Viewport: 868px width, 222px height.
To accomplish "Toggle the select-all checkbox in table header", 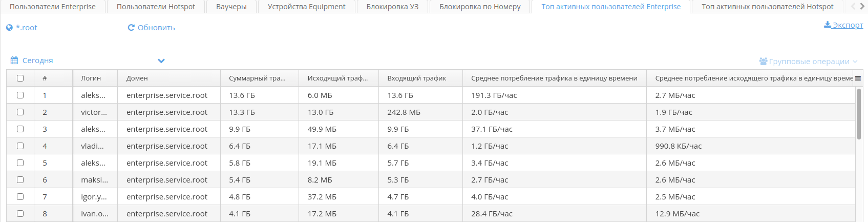I will (x=20, y=78).
